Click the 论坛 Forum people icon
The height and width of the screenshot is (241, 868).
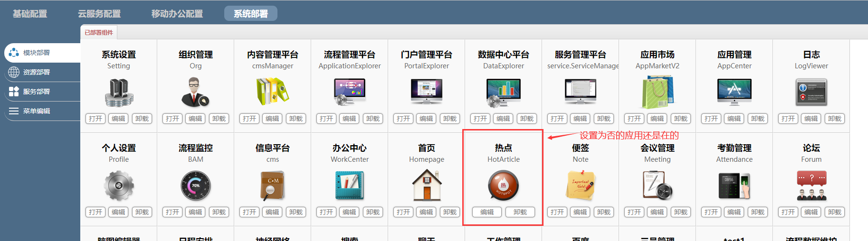tap(811, 185)
